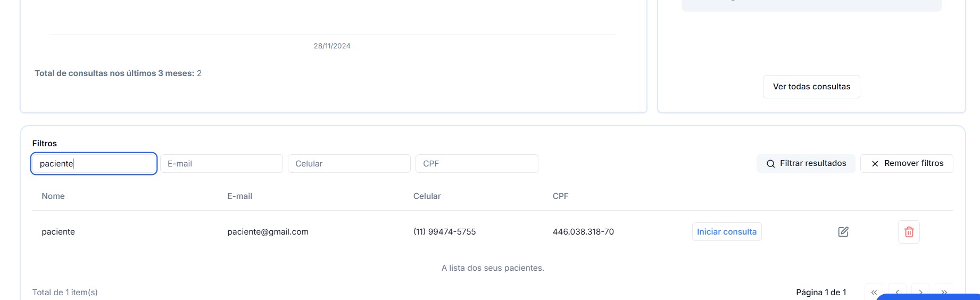980x300 pixels.
Task: Click the E-mail column header
Action: pos(239,196)
